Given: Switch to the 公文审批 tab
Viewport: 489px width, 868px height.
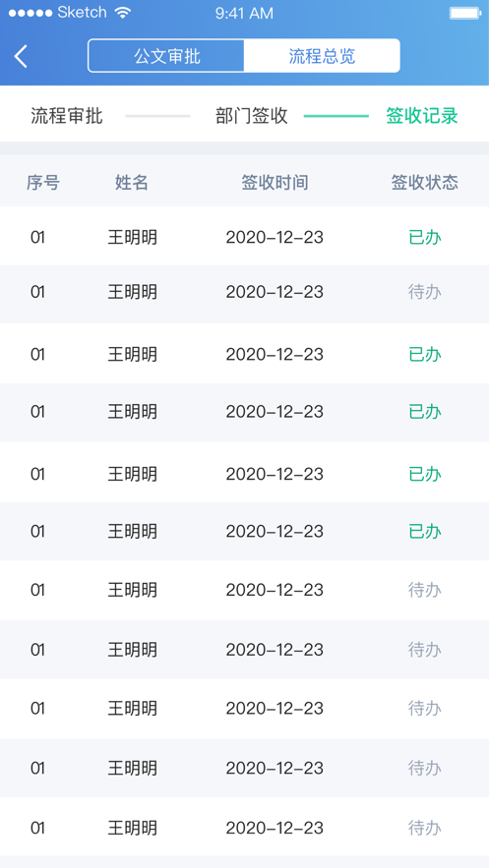Looking at the screenshot, I should point(166,56).
